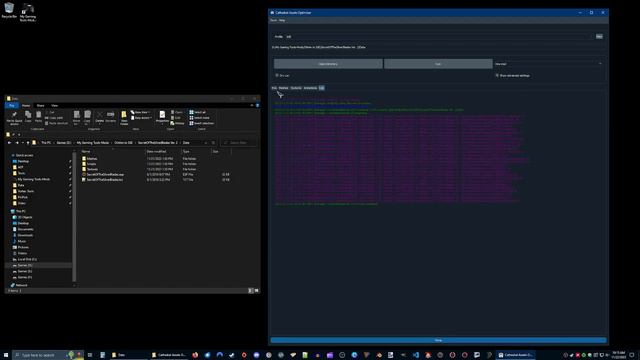Click the New folder icon in Explorer ribbon
Screen dimensions: 640x360
click(x=124, y=118)
